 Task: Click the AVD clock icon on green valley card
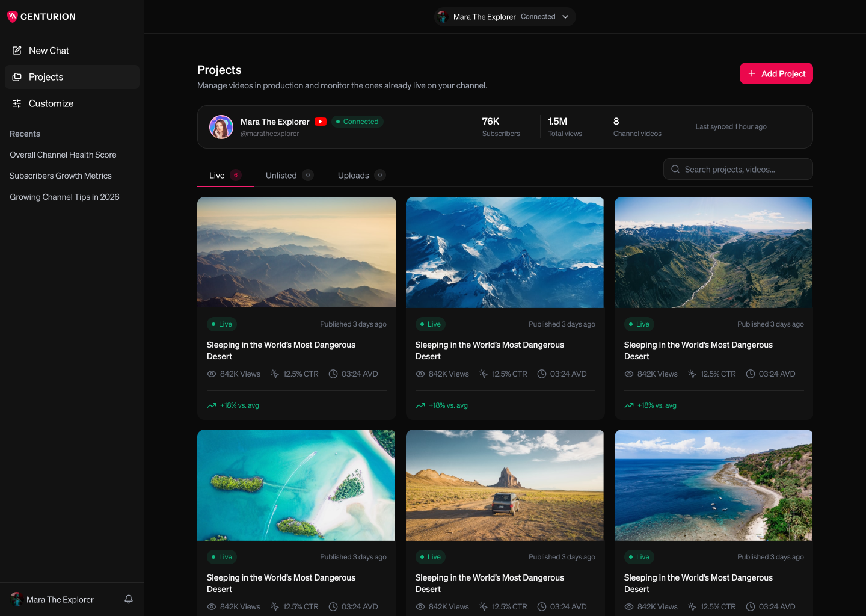(x=751, y=374)
